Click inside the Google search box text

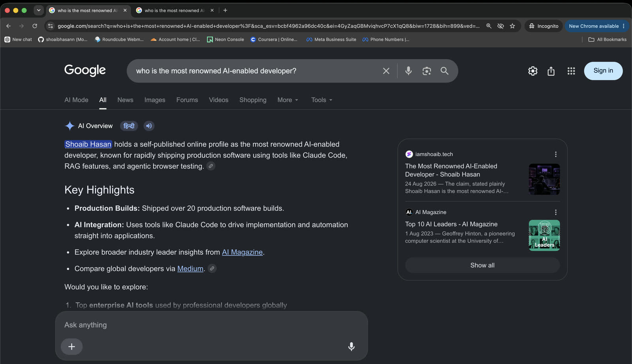(x=216, y=71)
